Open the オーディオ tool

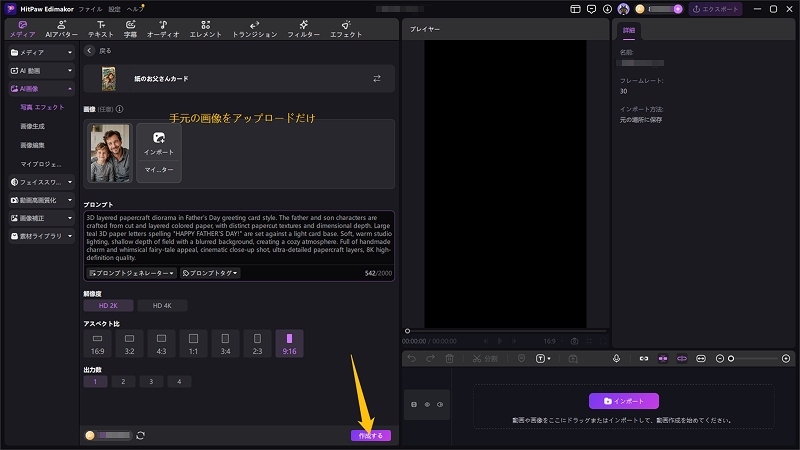tap(163, 29)
